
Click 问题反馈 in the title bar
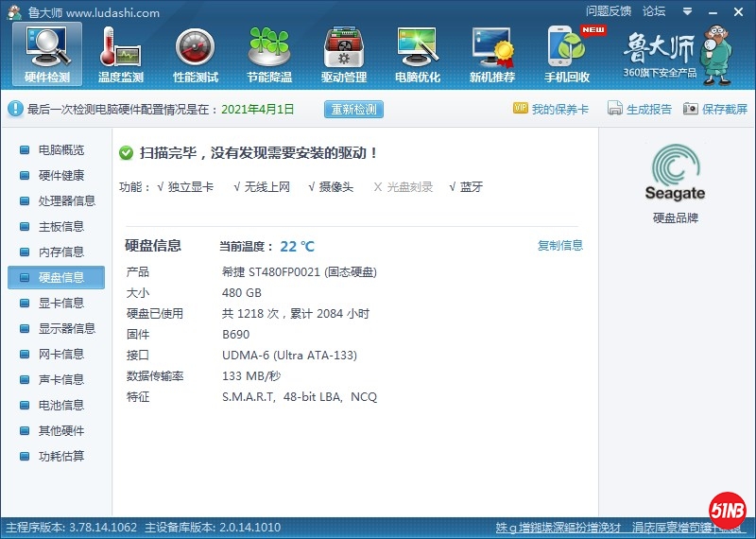608,11
